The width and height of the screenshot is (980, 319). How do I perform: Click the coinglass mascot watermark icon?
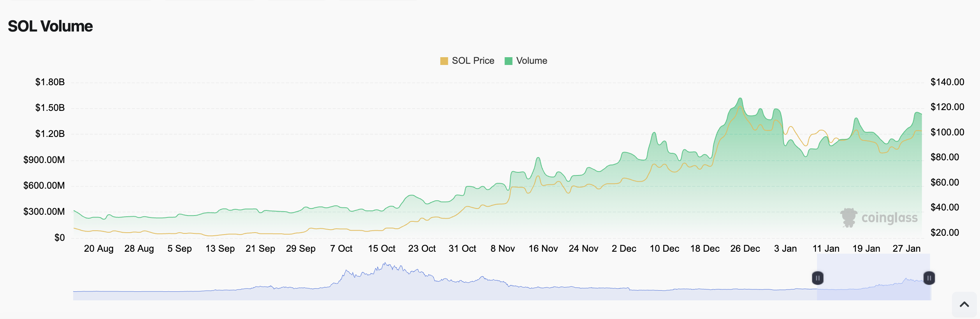click(849, 217)
